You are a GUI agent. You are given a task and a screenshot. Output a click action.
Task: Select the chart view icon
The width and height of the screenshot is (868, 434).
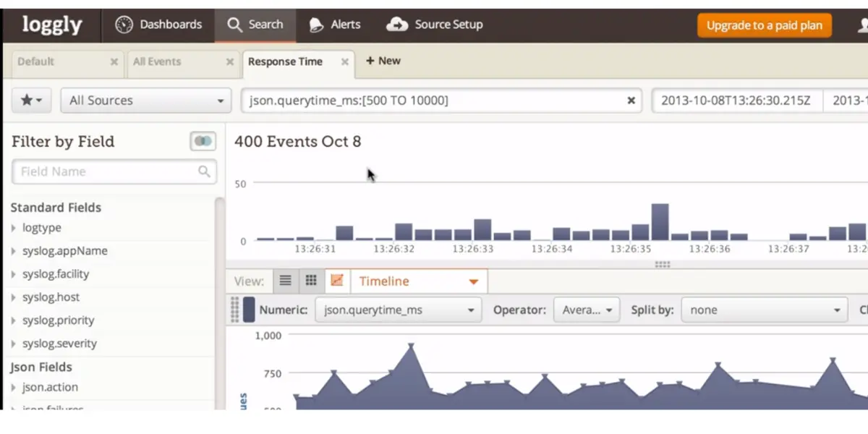click(x=336, y=281)
